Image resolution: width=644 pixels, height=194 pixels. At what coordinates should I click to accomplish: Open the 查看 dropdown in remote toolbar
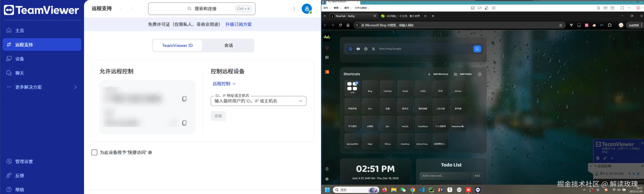point(337,8)
